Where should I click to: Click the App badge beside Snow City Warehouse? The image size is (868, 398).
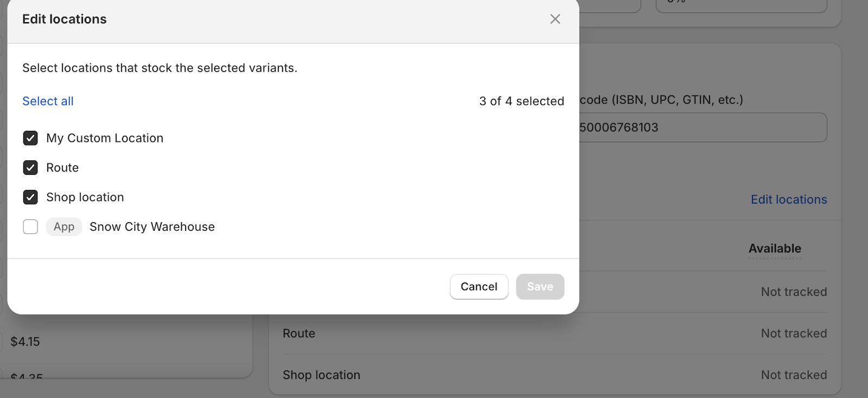click(x=64, y=227)
